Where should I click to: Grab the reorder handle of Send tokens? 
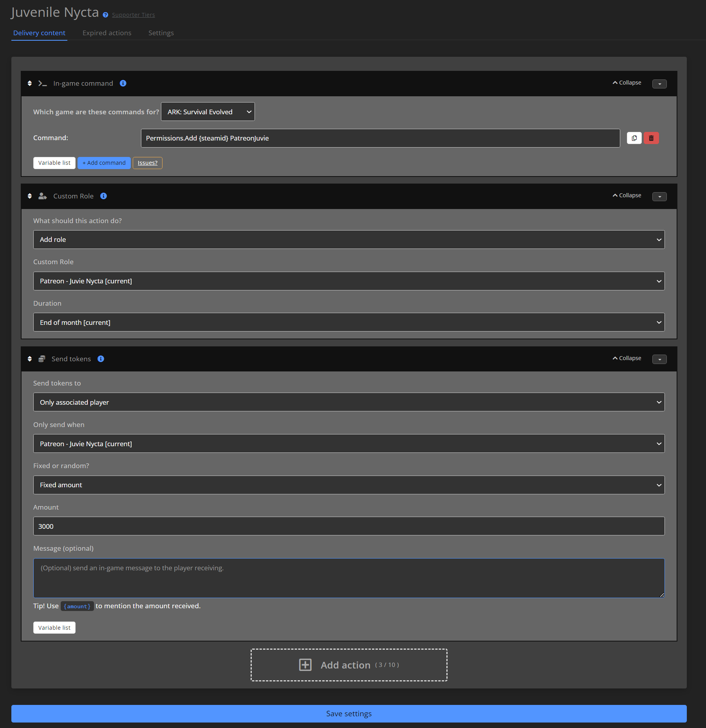[x=30, y=359]
